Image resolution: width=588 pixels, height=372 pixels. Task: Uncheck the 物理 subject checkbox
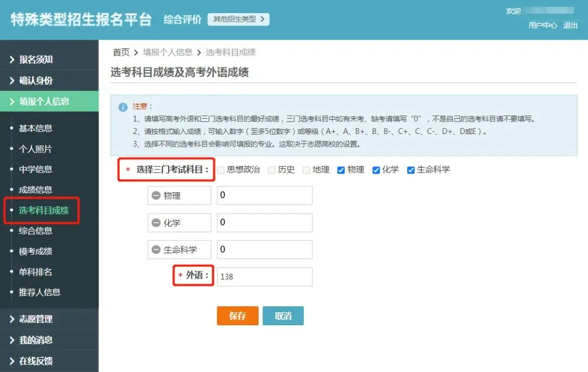341,170
